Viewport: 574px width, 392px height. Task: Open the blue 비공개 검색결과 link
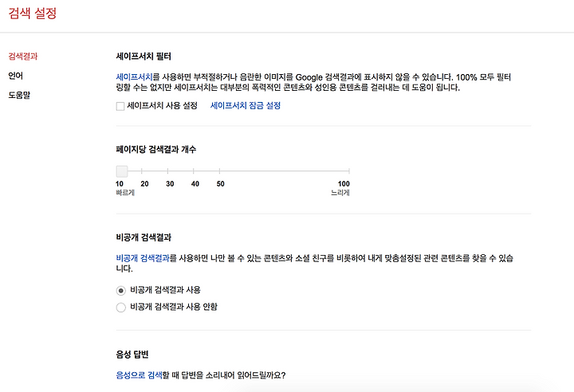[143, 258]
